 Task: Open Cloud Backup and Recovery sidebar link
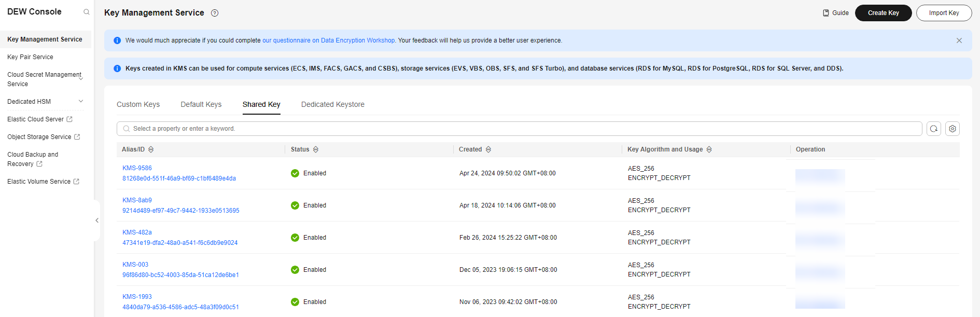[33, 159]
